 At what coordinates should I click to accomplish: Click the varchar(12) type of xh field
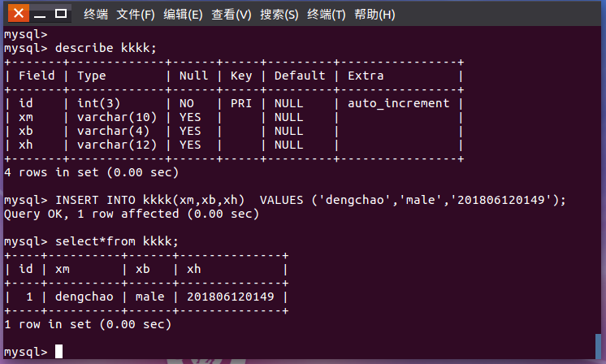[117, 145]
